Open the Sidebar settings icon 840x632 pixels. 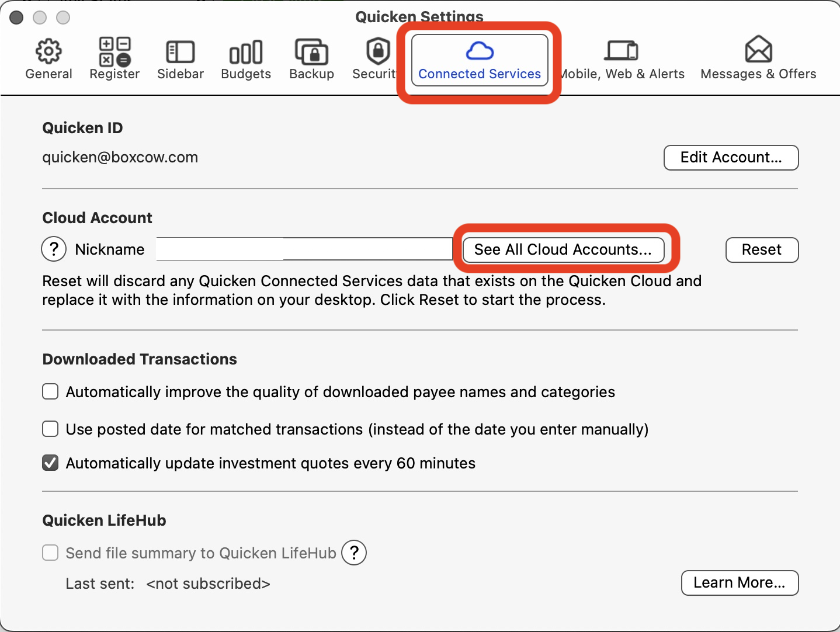pyautogui.click(x=181, y=52)
